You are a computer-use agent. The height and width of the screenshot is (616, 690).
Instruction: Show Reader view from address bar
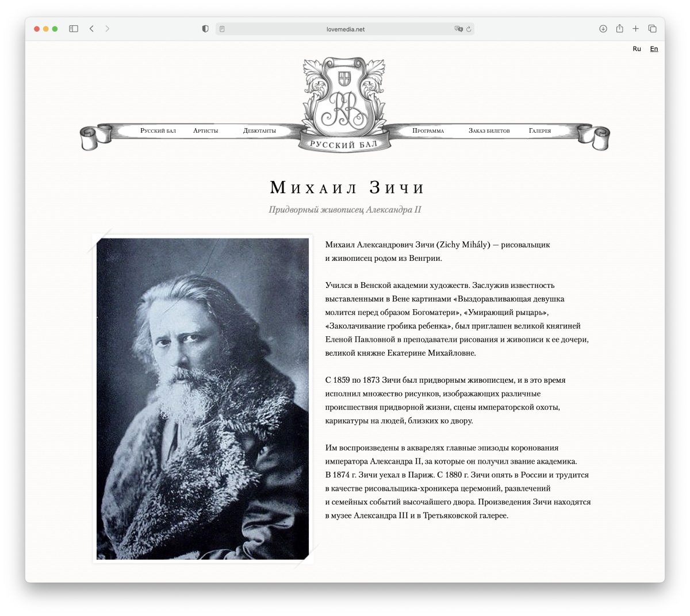pos(223,29)
